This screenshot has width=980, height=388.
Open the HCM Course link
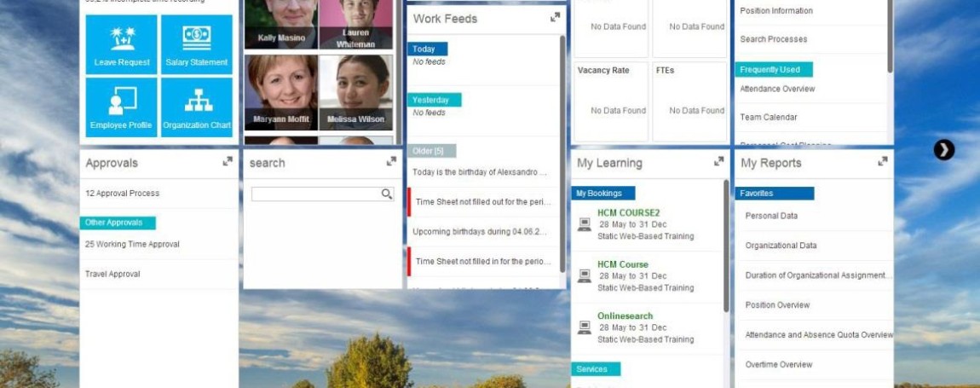(622, 264)
